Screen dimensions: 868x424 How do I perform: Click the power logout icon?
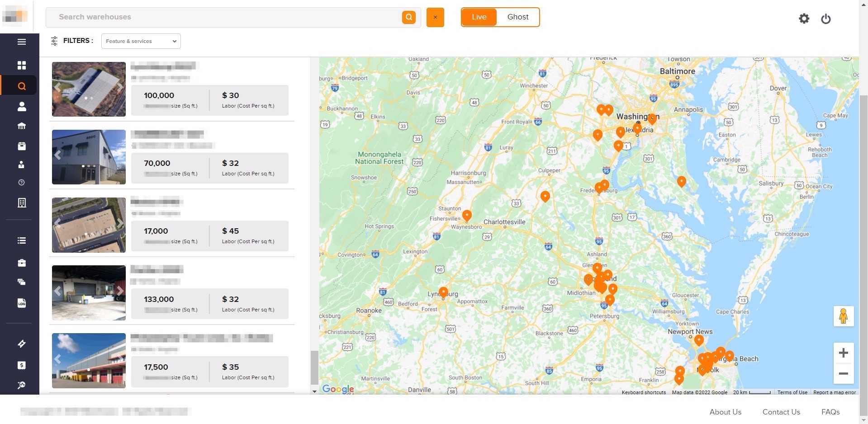[825, 19]
